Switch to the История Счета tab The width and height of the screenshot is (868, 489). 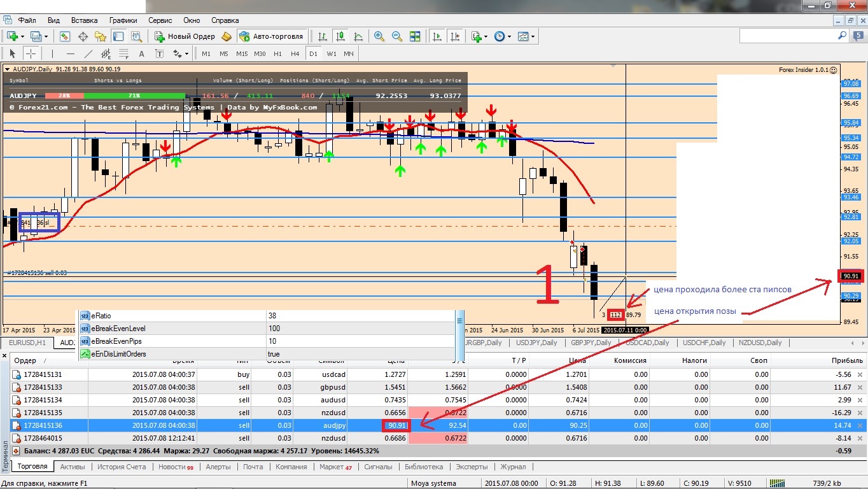(122, 467)
